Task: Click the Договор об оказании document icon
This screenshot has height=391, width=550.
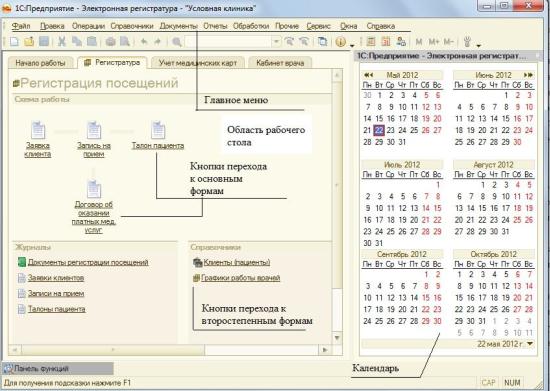Action: click(94, 189)
